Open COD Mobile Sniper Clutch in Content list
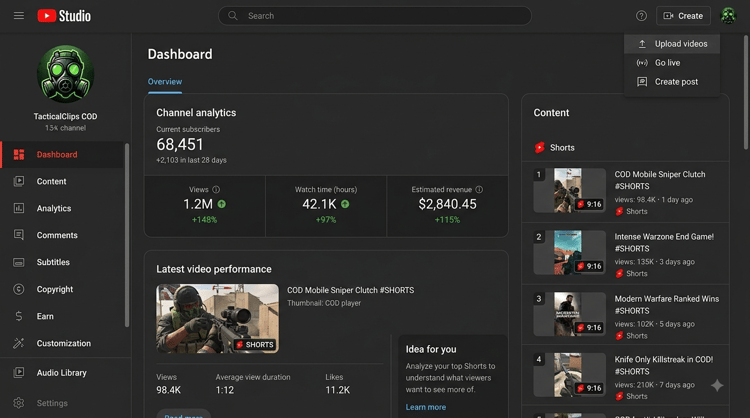Viewport: 750px width, 418px height. (x=660, y=180)
